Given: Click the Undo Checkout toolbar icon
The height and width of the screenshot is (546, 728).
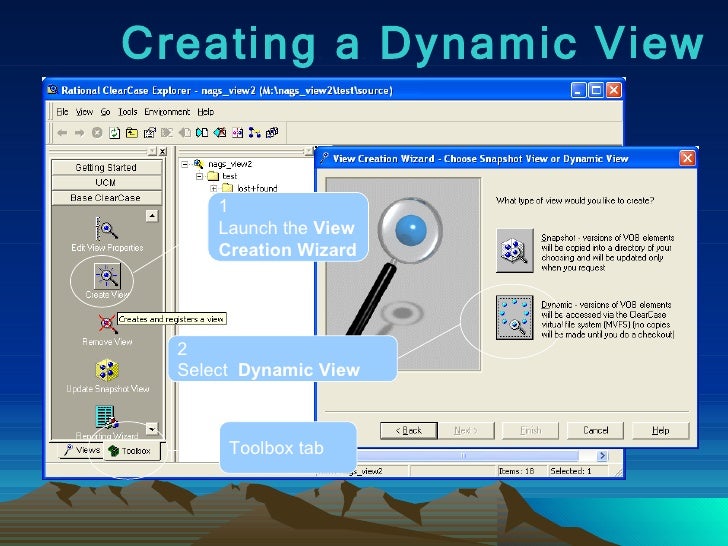Looking at the screenshot, I should click(220, 133).
